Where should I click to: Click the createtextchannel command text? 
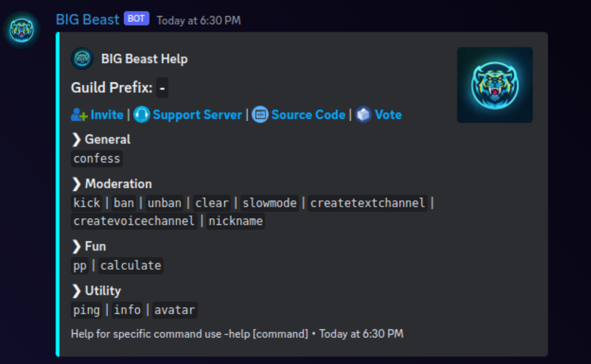pos(367,203)
